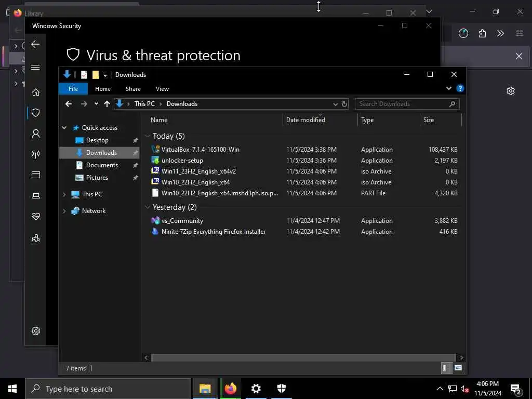Image resolution: width=532 pixels, height=399 pixels.
Task: Open the Home ribbon tab
Action: click(x=103, y=89)
